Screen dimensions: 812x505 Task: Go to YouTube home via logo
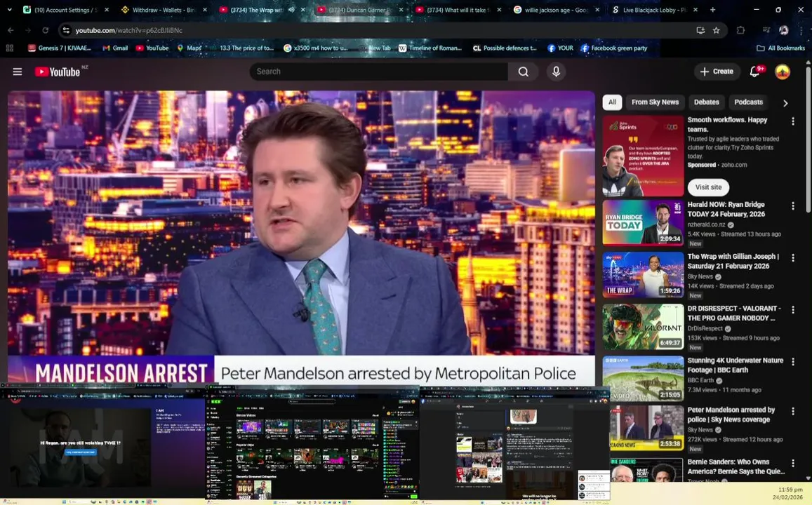point(58,72)
